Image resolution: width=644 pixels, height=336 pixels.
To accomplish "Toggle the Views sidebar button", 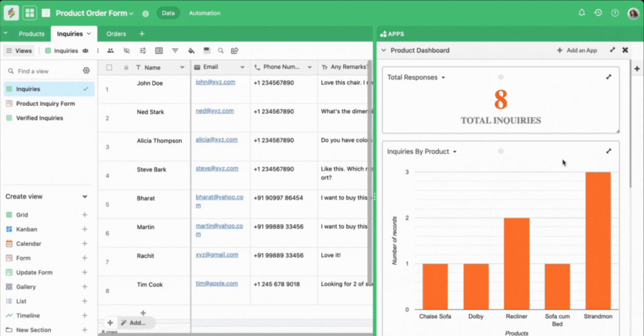I will coord(19,51).
